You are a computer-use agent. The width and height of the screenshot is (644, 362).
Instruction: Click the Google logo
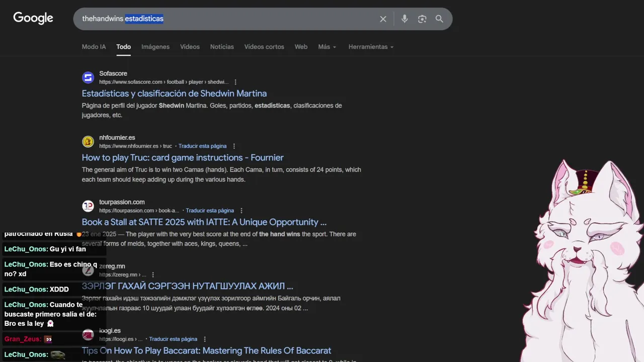[x=33, y=18]
